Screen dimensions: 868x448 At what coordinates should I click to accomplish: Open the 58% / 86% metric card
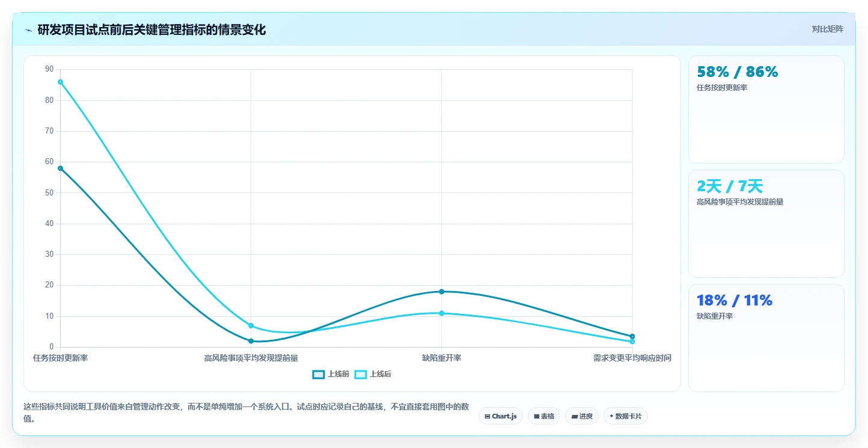click(766, 109)
